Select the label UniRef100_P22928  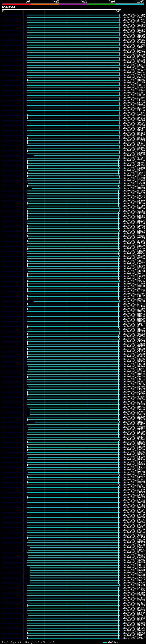pyautogui.click(x=134, y=354)
